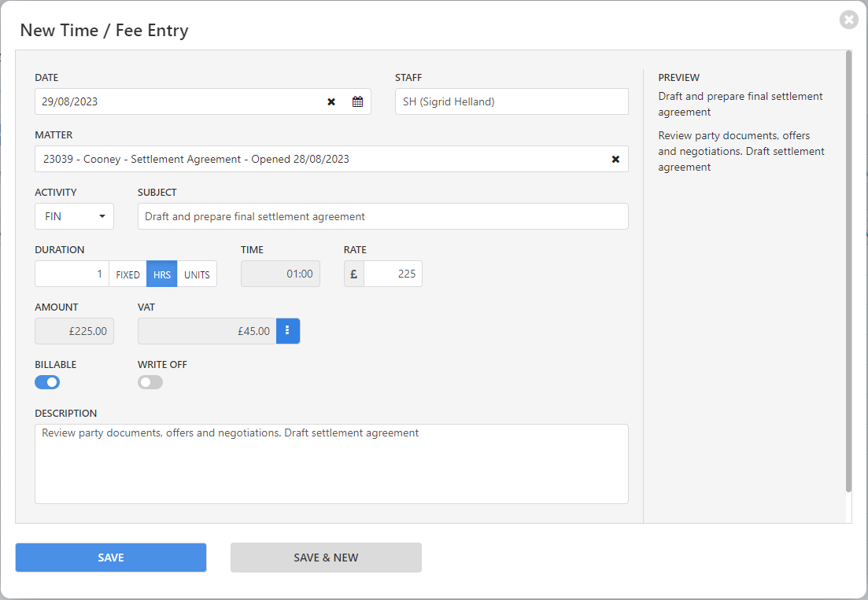Toggle the Billable switch off
This screenshot has width=868, height=600.
click(x=47, y=382)
